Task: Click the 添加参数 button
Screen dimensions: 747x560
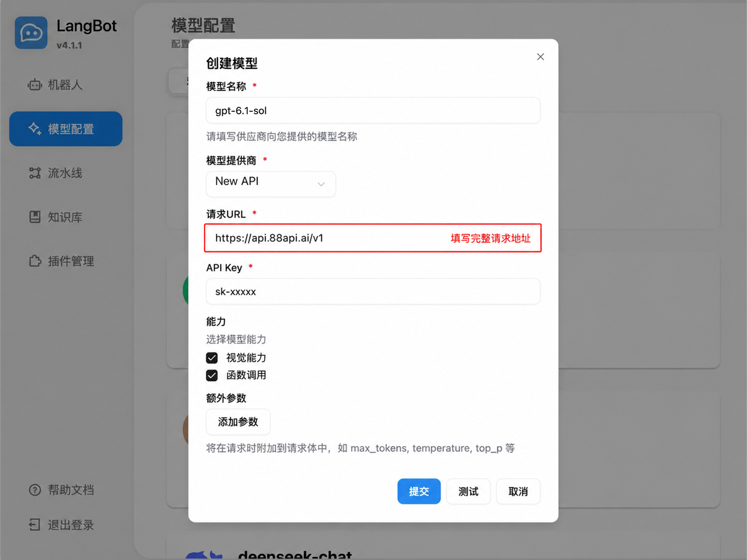Action: click(238, 422)
